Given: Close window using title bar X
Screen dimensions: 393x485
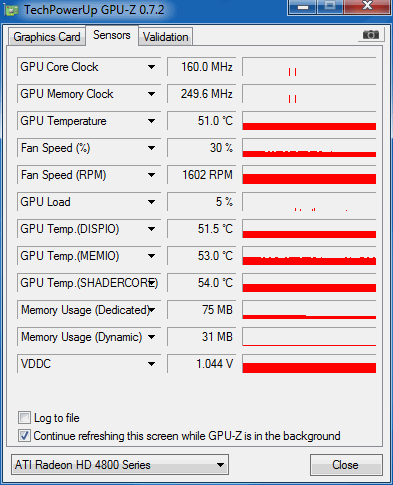Looking at the screenshot, I should coord(367,6).
